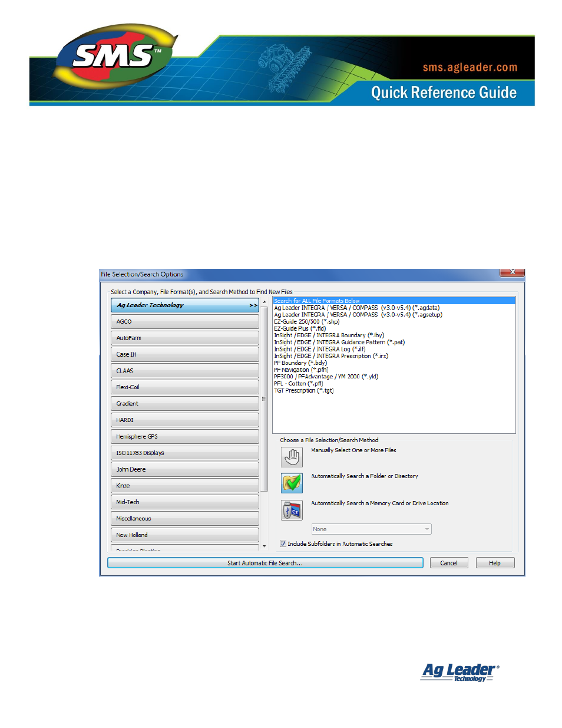The width and height of the screenshot is (562, 728).
Task: Pick the ISO 11783 Displays button
Action: coord(185,453)
